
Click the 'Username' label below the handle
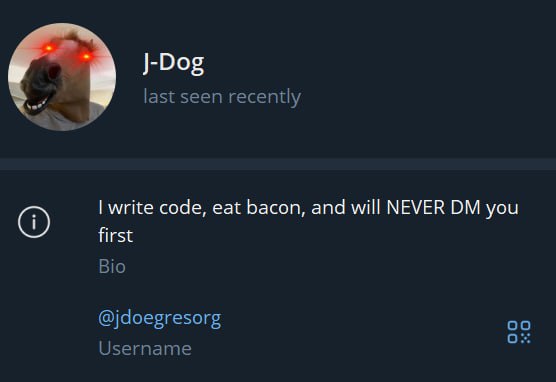pyautogui.click(x=145, y=348)
